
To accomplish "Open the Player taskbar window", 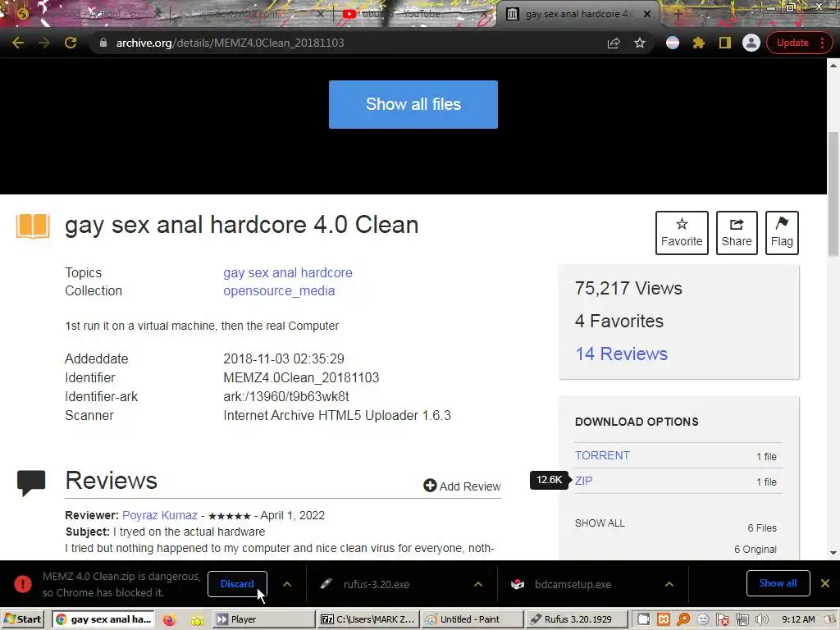I will pyautogui.click(x=264, y=619).
